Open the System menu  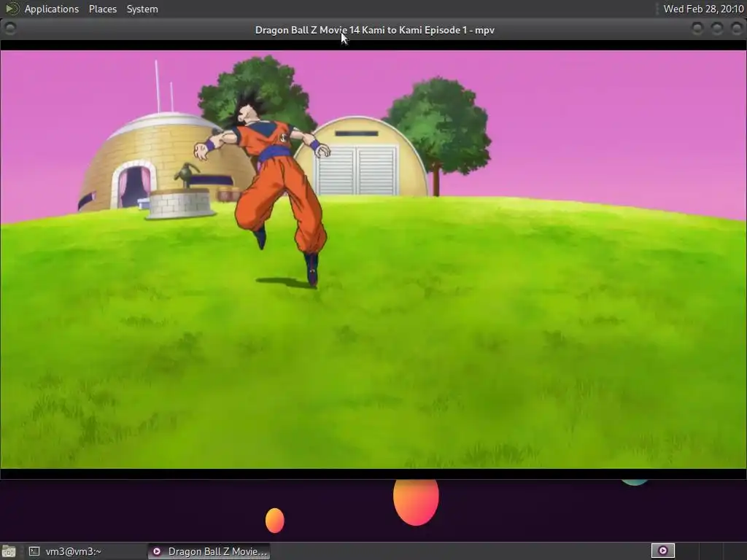[142, 9]
